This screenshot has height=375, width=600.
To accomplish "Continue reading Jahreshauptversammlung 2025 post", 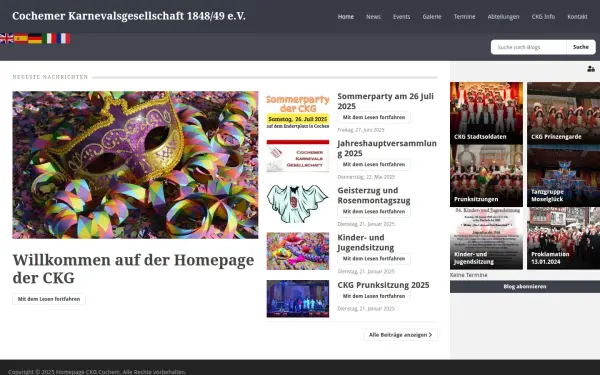I will tap(374, 164).
